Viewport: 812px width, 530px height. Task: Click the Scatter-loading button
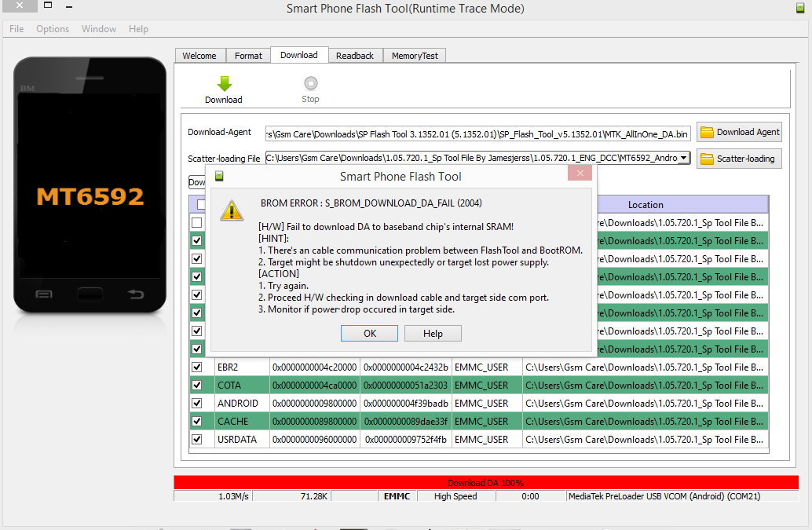pos(739,159)
